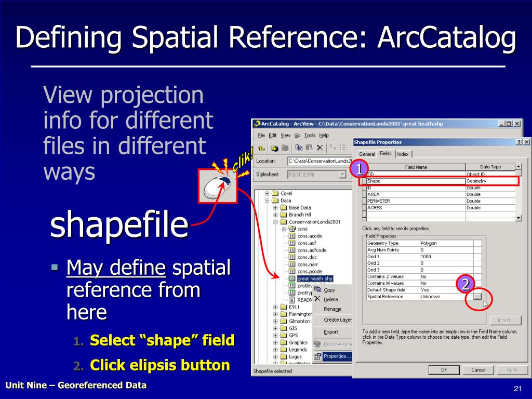Viewport: 532px width, 399px height.
Task: Click the table icon beside cons.acode
Action: tap(292, 236)
